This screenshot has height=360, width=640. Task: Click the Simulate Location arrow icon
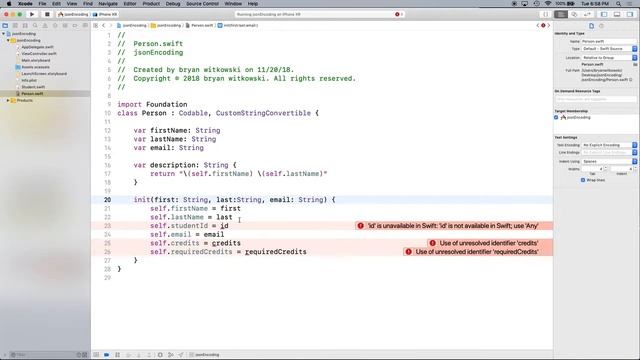click(x=181, y=355)
